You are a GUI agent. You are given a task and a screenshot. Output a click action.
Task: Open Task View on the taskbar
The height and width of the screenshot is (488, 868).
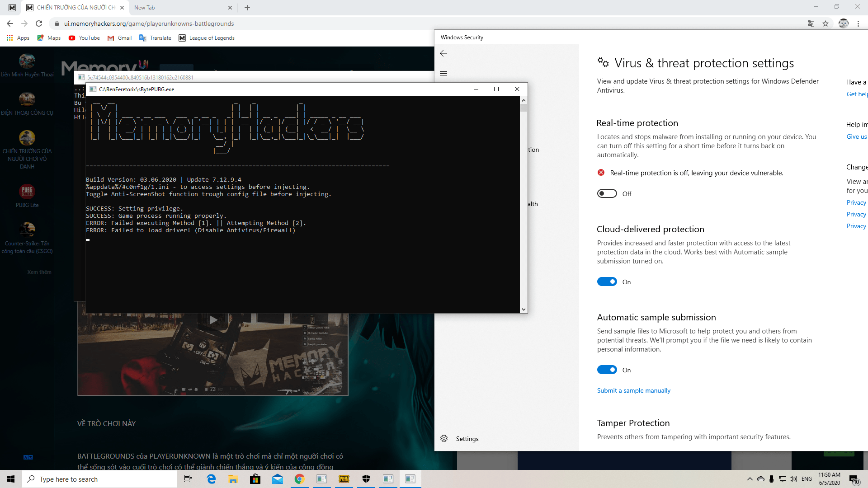pyautogui.click(x=188, y=479)
